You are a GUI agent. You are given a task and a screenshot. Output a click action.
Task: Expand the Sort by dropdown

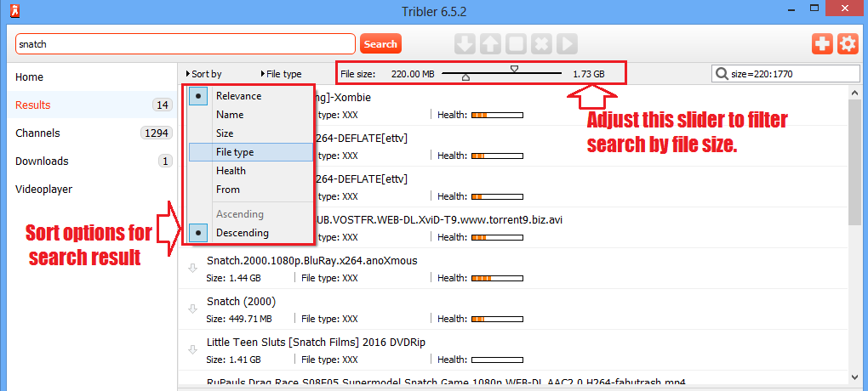203,74
